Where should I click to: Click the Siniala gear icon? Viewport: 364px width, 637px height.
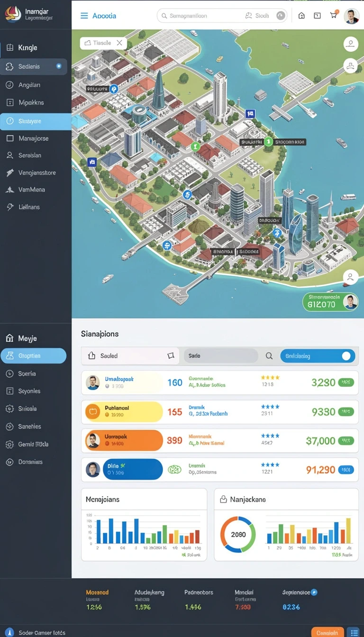9,409
